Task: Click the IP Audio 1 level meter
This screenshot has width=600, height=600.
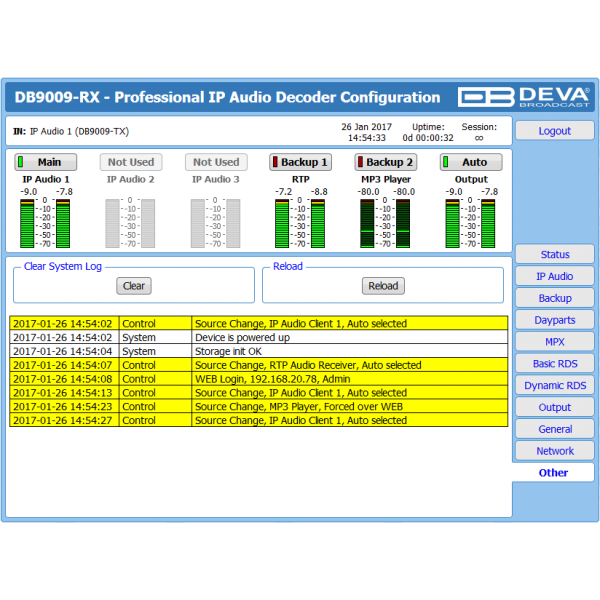Action: (45, 223)
